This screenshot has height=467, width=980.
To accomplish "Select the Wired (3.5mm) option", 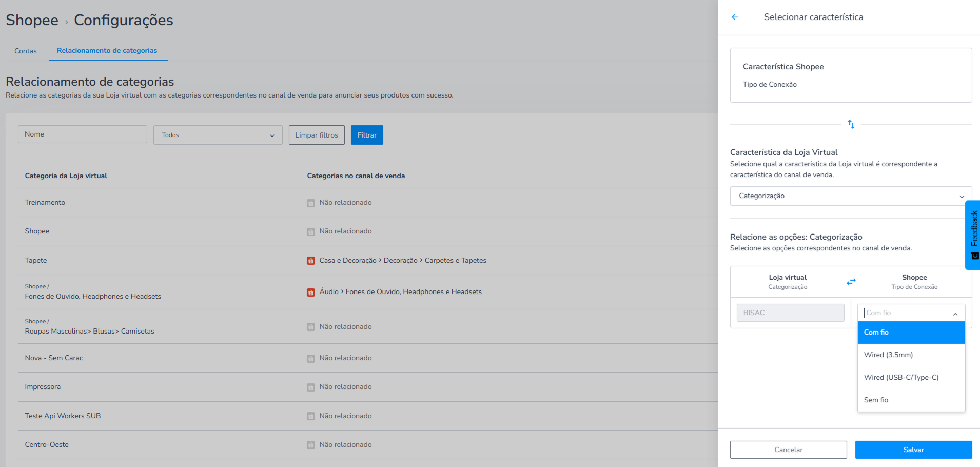I will (x=911, y=355).
